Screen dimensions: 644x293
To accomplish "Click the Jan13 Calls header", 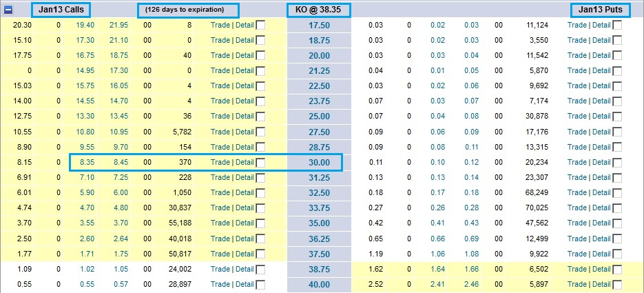I will coord(61,10).
